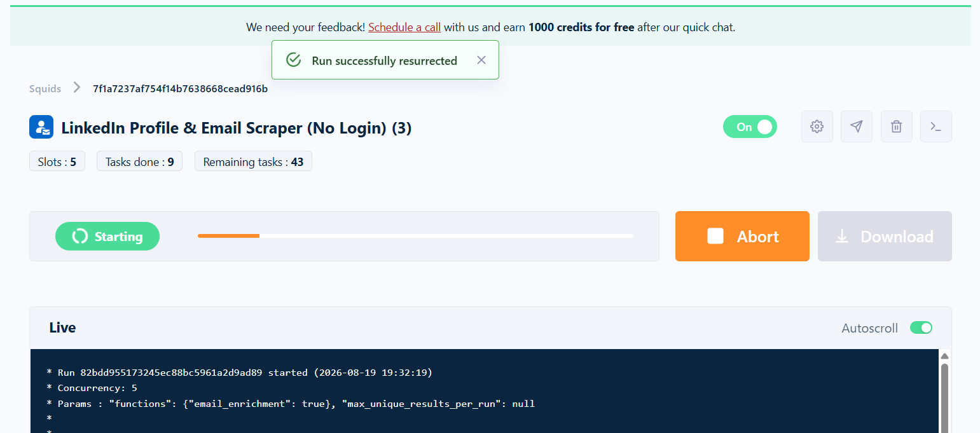Viewport: 980px width, 433px height.
Task: Click the LinkedIn scraper profile icon
Action: pos(41,127)
